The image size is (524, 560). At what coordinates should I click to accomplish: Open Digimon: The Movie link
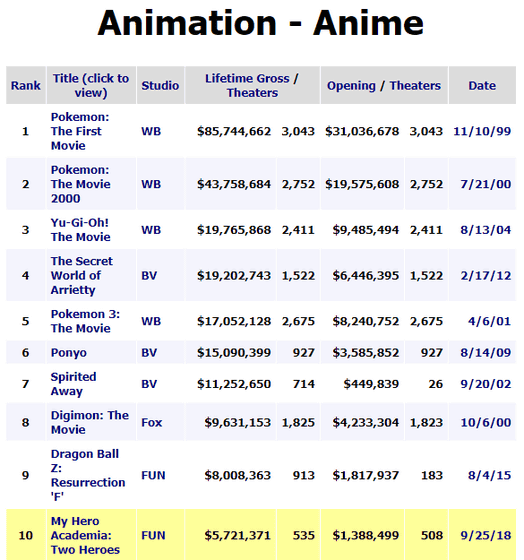pos(90,422)
